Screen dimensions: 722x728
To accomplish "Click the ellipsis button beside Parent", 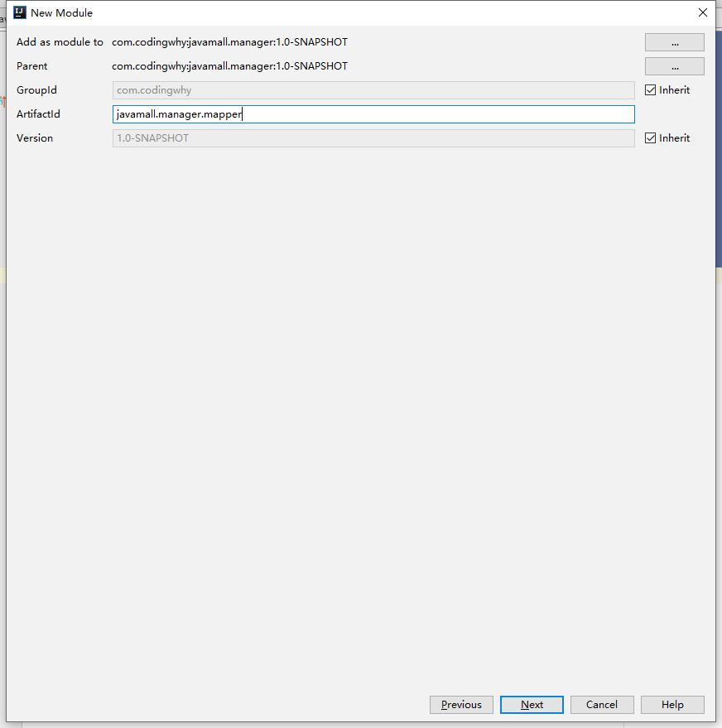I will pyautogui.click(x=674, y=66).
